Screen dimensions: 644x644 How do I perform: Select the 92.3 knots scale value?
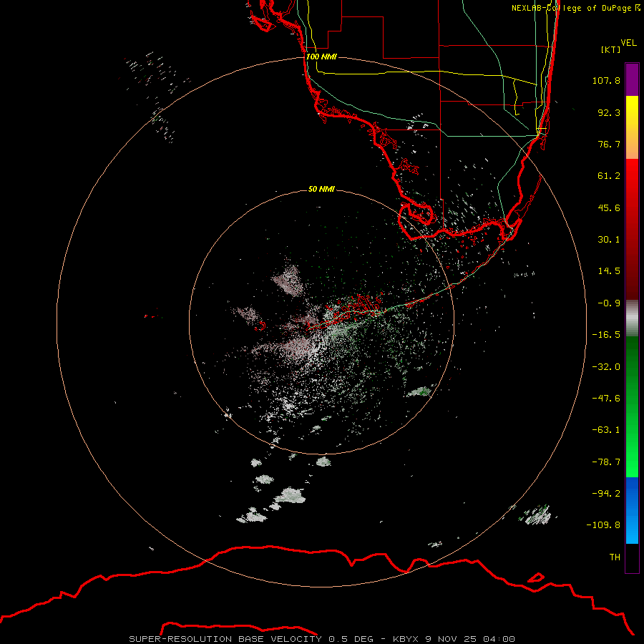609,112
